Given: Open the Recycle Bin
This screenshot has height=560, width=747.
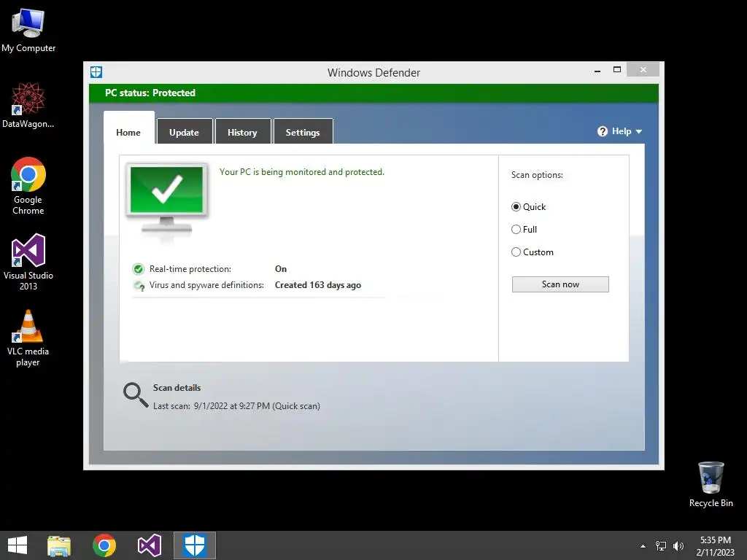Looking at the screenshot, I should click(711, 484).
